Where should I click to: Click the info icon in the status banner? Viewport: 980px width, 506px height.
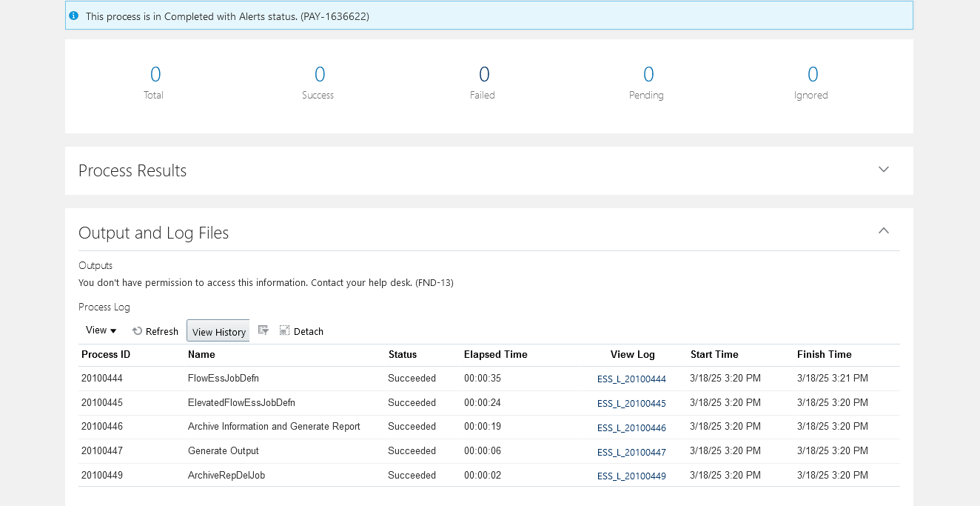click(x=74, y=16)
